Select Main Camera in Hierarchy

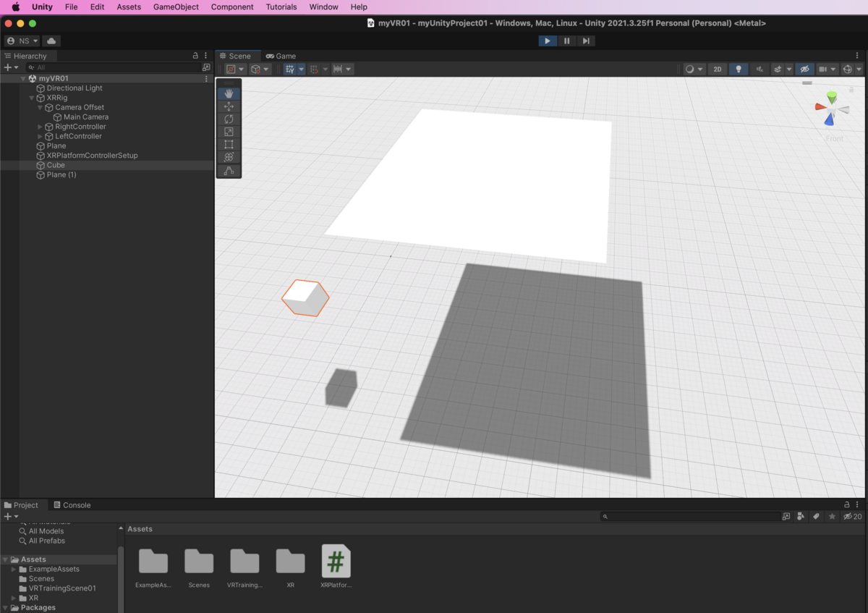(x=86, y=117)
